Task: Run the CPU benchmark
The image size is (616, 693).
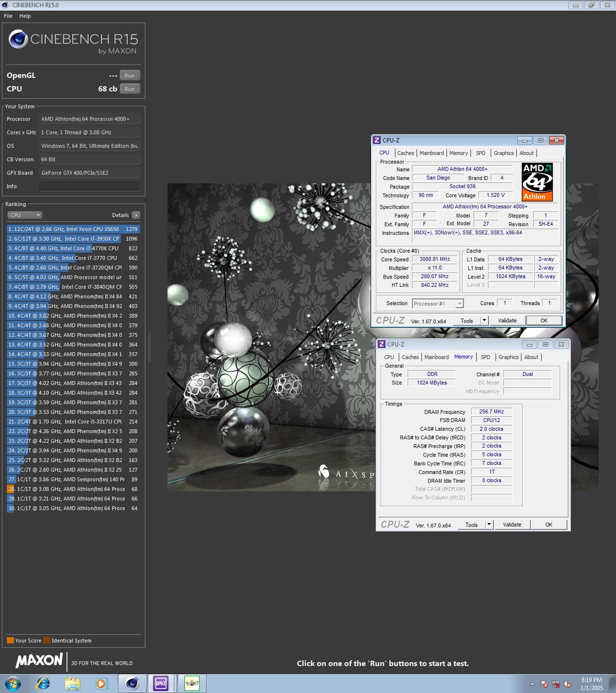Action: [130, 89]
